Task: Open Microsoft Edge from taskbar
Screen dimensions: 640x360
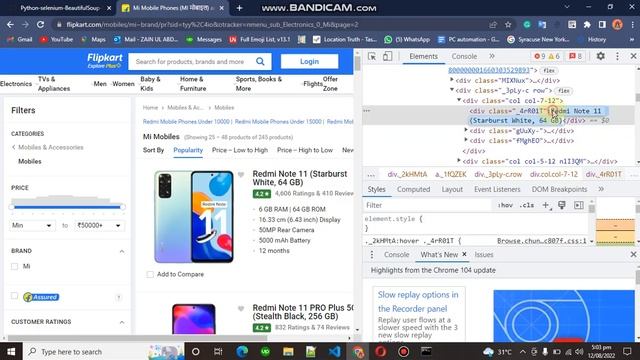Action: coord(242,351)
